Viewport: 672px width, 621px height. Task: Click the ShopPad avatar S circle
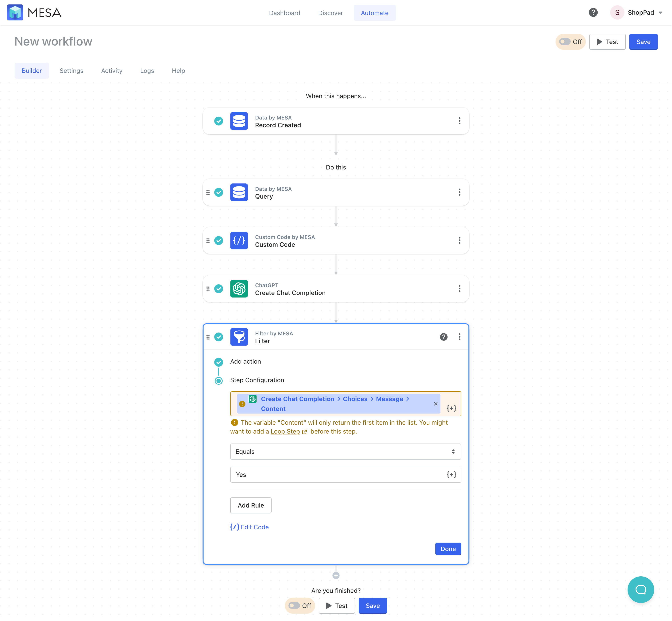[617, 12]
